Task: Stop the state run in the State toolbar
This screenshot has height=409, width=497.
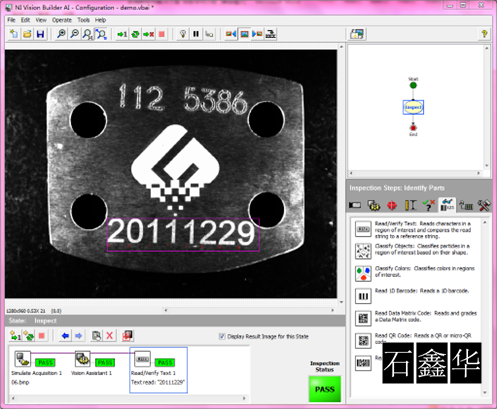Action: point(42,336)
